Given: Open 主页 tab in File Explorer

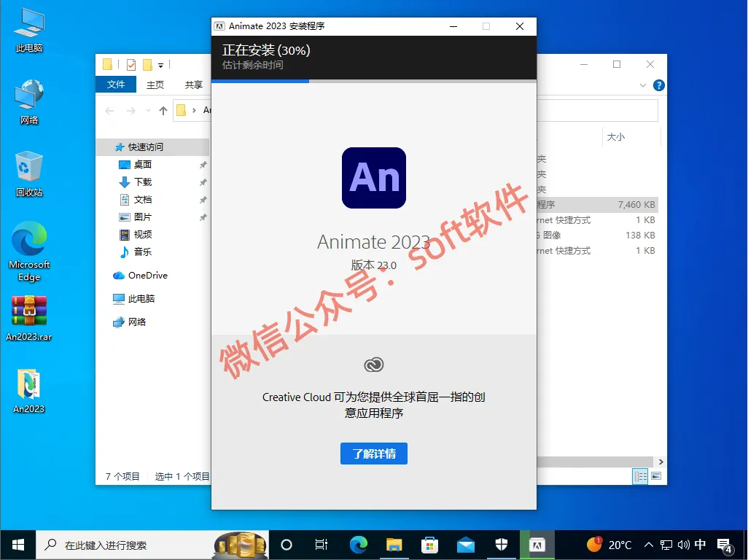Looking at the screenshot, I should click(x=155, y=85).
